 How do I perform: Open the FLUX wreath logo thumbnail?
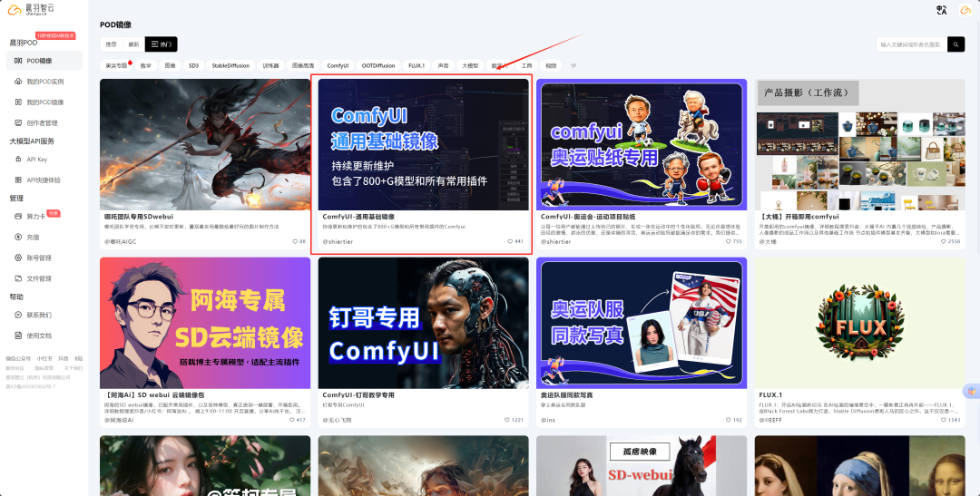pyautogui.click(x=860, y=323)
